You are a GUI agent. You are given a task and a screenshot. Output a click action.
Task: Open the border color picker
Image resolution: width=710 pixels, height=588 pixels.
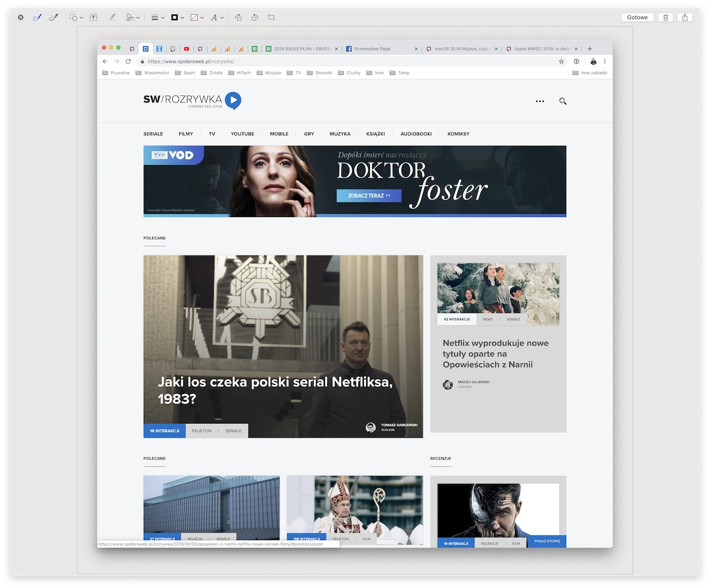point(177,17)
